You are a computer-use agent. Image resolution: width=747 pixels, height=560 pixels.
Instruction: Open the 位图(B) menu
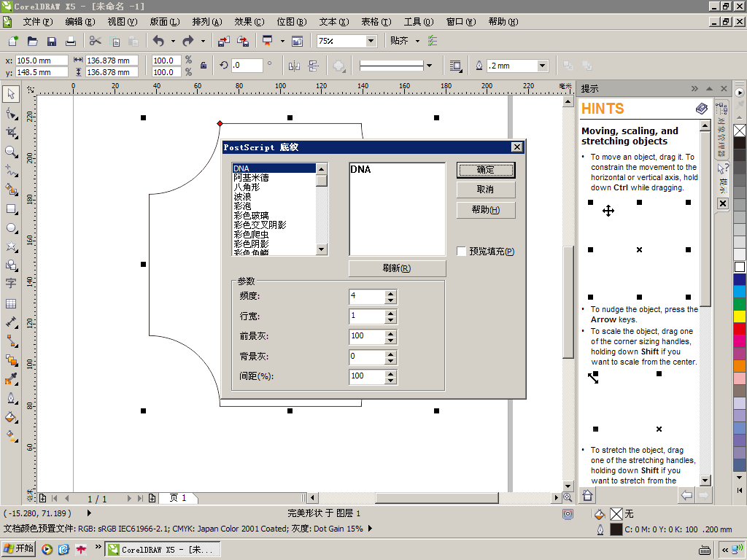[292, 22]
